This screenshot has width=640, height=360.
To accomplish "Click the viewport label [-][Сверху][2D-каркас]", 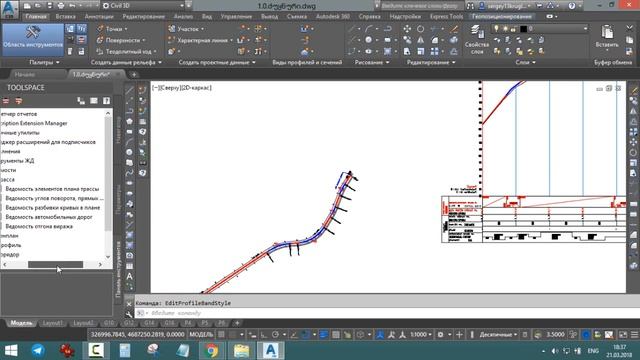I will [x=182, y=88].
